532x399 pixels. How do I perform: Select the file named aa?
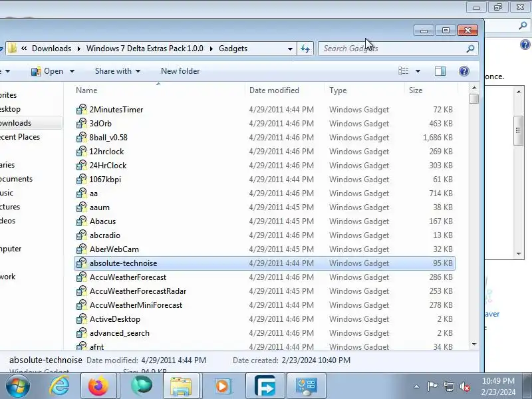pos(94,194)
